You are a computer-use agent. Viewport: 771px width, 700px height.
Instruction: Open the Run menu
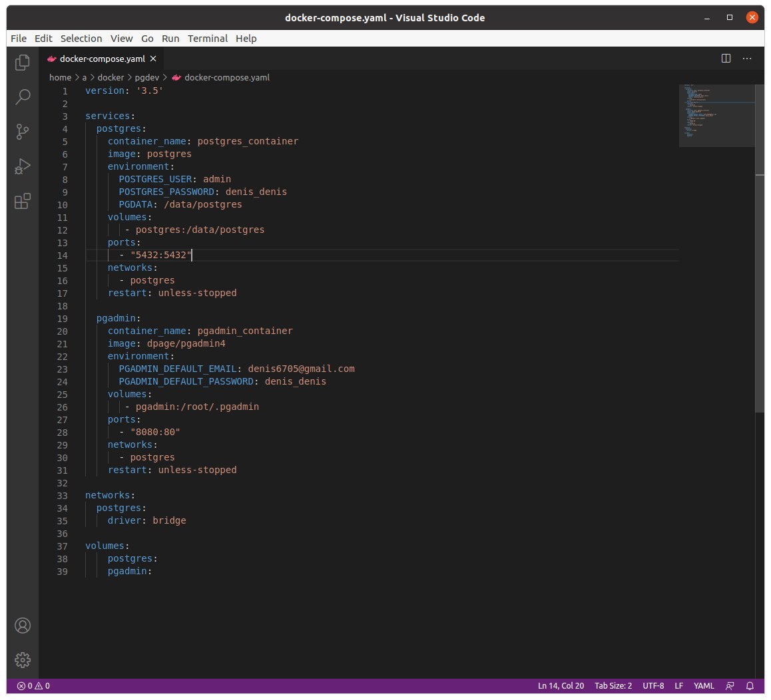pyautogui.click(x=170, y=39)
